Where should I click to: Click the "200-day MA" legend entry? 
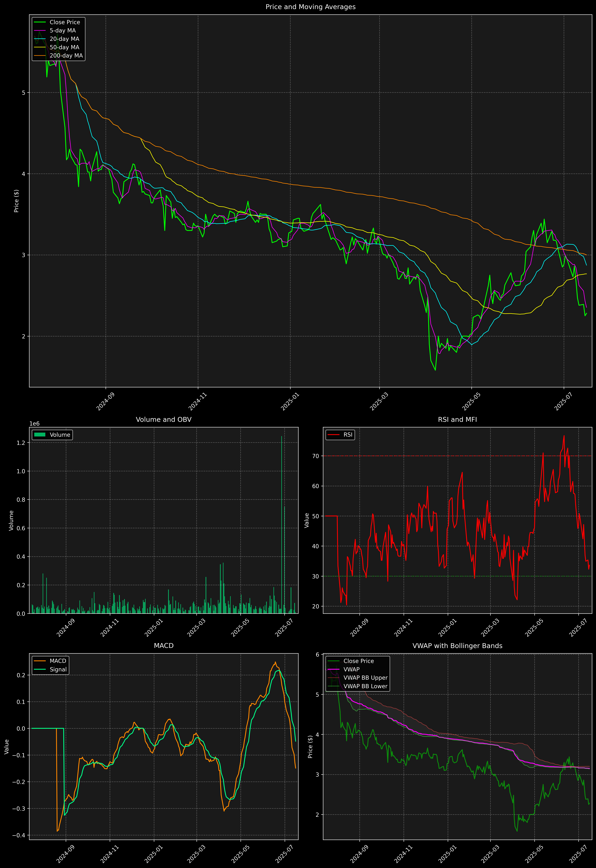[66, 56]
